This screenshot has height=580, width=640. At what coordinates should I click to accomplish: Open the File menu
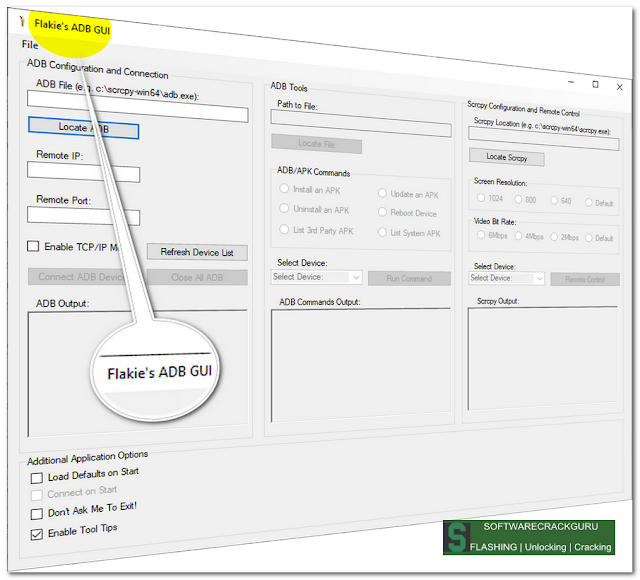pos(30,44)
